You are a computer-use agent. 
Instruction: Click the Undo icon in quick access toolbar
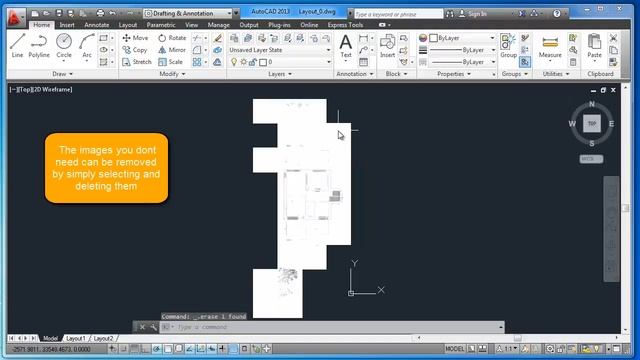point(112,13)
